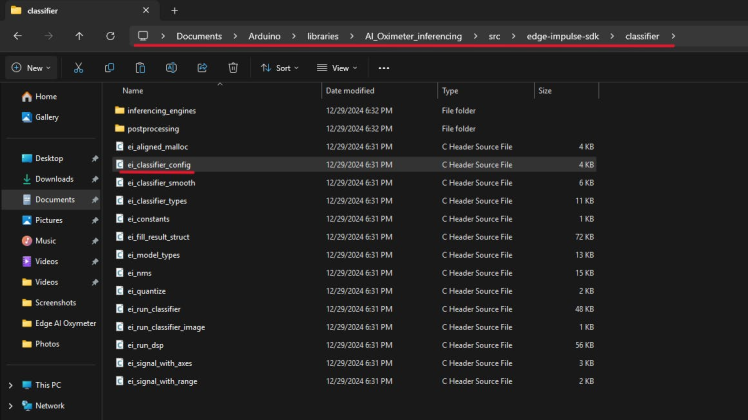The image size is (748, 420).
Task: Open the New item dropdown
Action: coord(31,68)
